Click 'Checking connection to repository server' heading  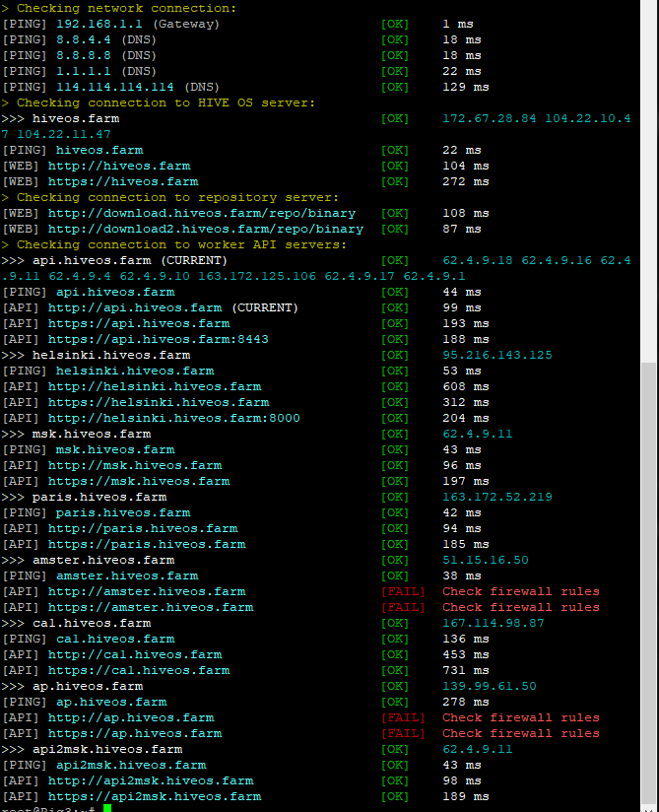(x=169, y=198)
